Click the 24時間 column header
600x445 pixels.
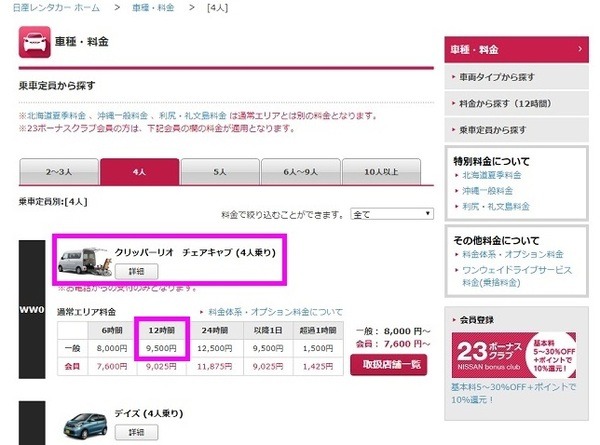pos(215,330)
